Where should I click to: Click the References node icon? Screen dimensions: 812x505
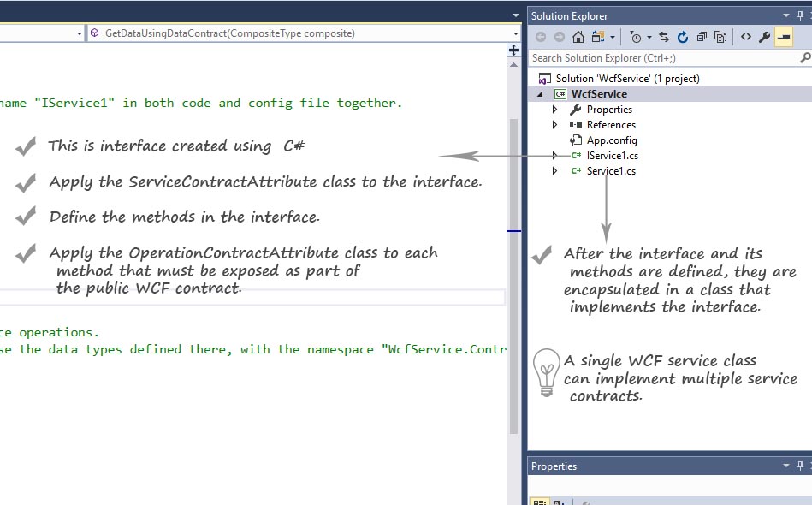click(575, 125)
